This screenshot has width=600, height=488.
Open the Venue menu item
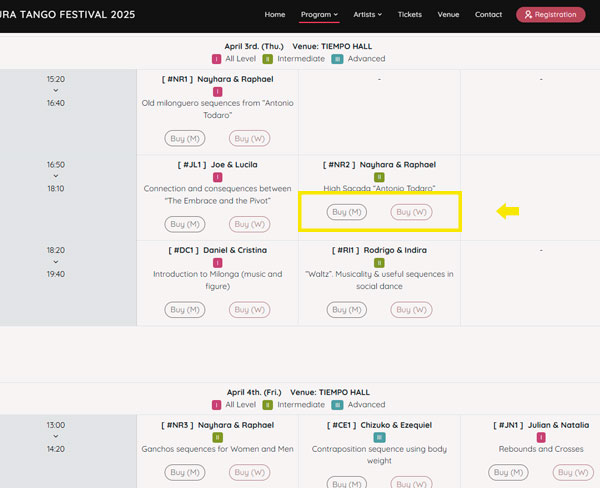point(448,15)
